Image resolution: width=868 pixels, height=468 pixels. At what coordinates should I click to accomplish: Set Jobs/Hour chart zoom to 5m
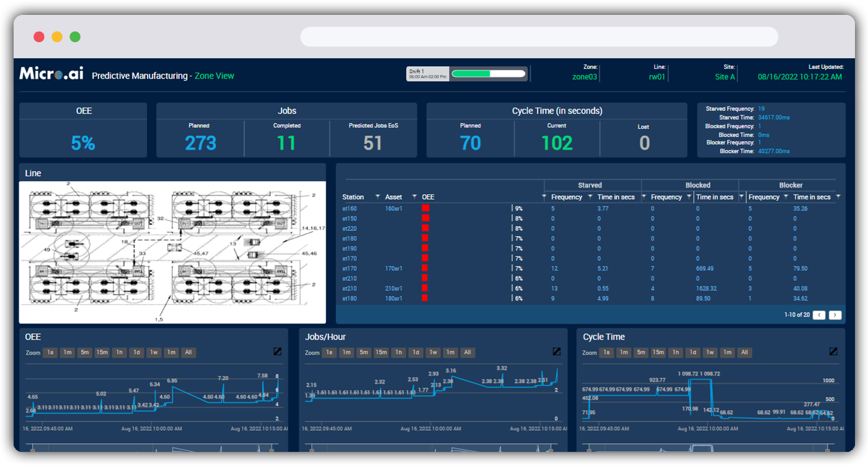coord(364,353)
